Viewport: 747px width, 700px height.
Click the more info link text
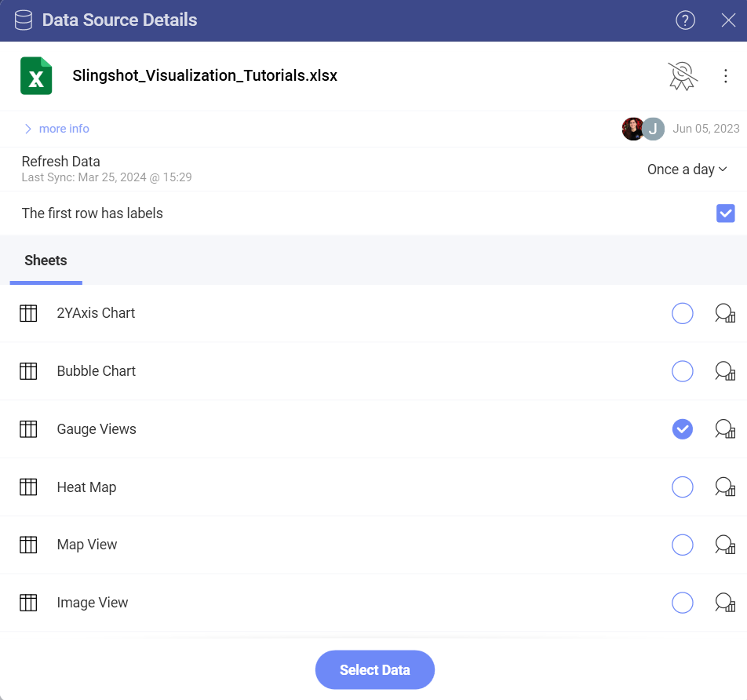click(64, 129)
